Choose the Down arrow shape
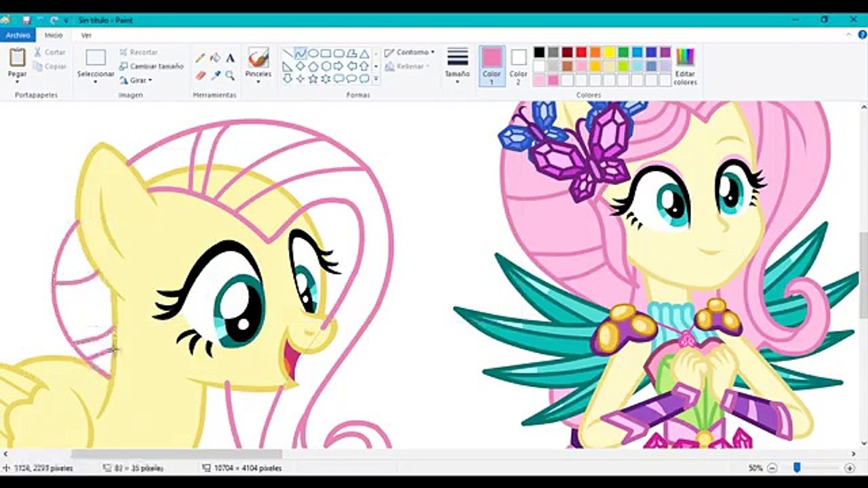Viewport: 868px width, 488px height. pyautogui.click(x=288, y=79)
